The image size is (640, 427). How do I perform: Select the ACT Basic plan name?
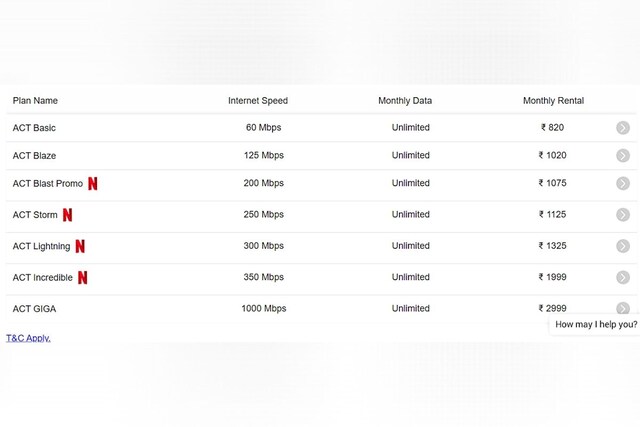[x=34, y=128]
